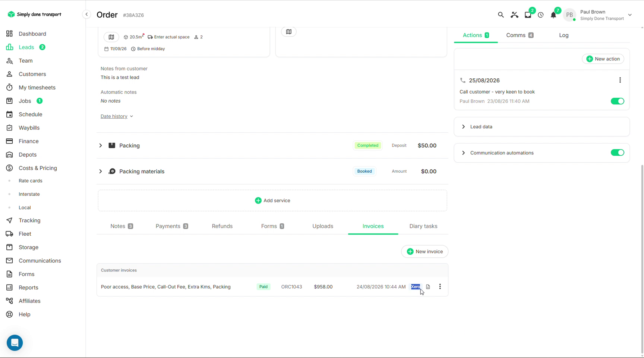Open the inbox icon with badge 2
The width and height of the screenshot is (644, 358).
[528, 15]
